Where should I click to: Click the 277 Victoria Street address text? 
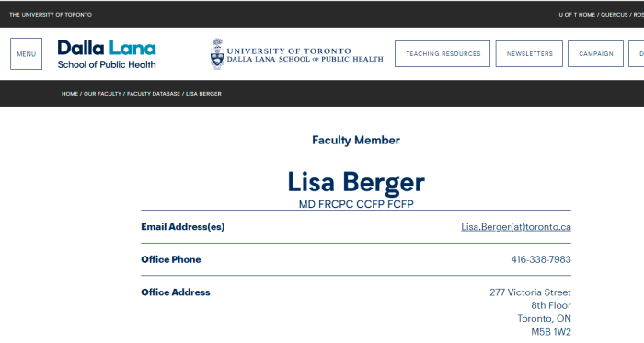[x=530, y=292]
